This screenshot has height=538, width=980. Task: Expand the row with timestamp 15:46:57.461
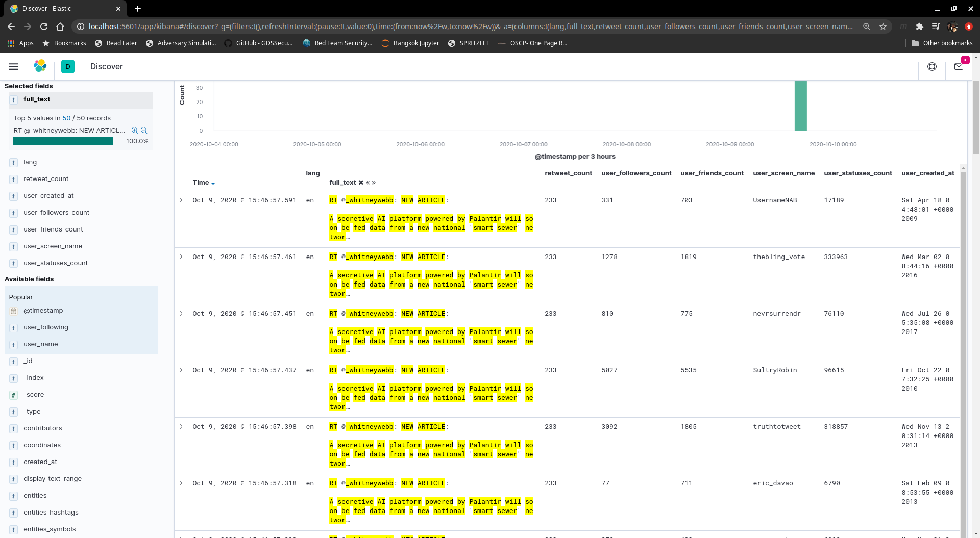pos(181,257)
